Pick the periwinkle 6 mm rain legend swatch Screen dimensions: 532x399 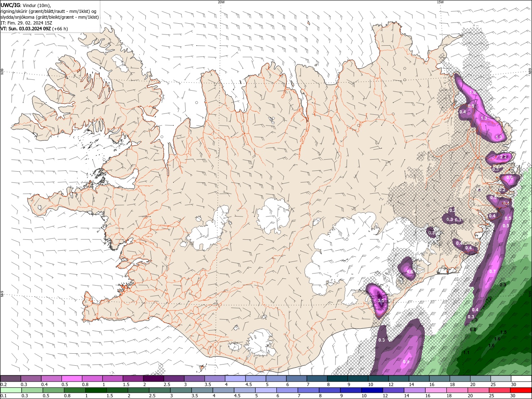point(287,390)
